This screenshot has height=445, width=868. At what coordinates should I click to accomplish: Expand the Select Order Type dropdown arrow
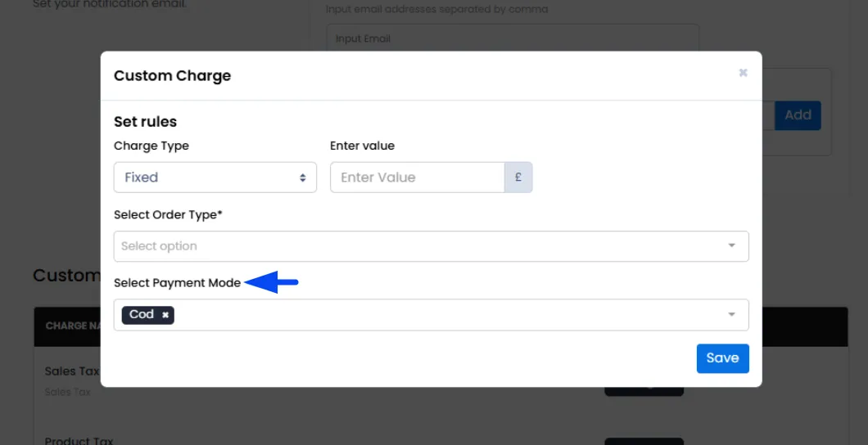point(731,246)
